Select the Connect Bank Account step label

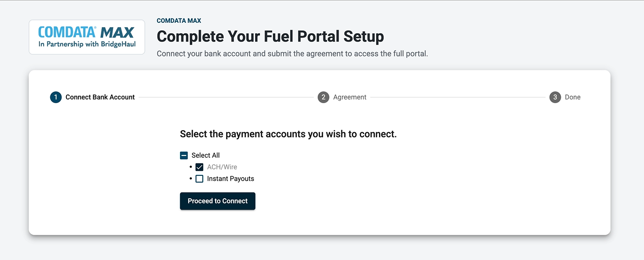(100, 97)
